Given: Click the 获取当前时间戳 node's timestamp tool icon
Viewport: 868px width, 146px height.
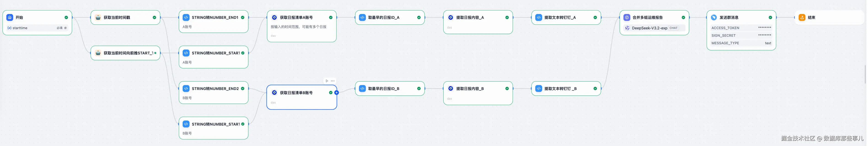Looking at the screenshot, I should (x=98, y=18).
